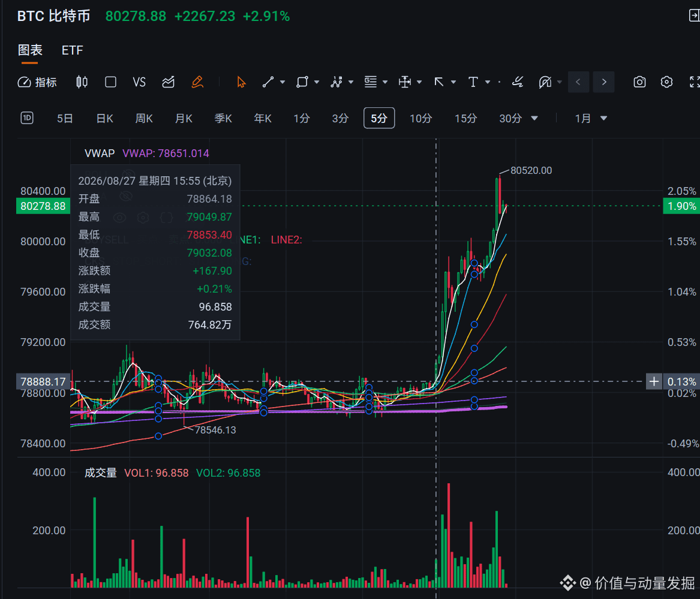The image size is (700, 599).
Task: Select the 周K timeframe
Action: [144, 118]
